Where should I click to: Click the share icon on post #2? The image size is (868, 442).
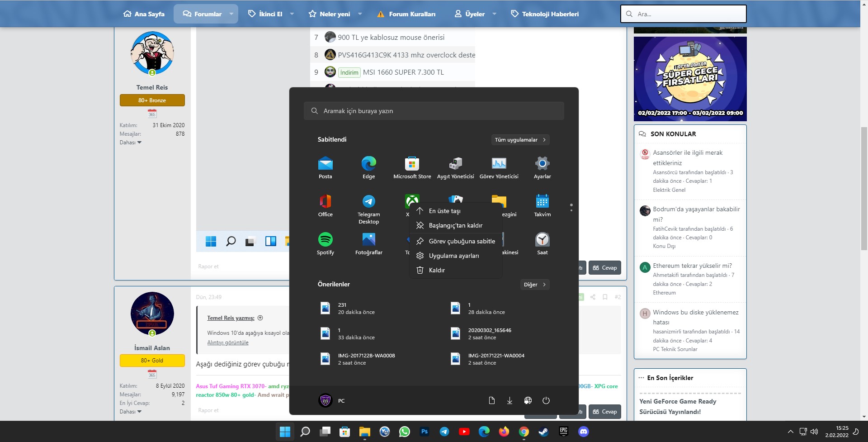[x=593, y=297]
